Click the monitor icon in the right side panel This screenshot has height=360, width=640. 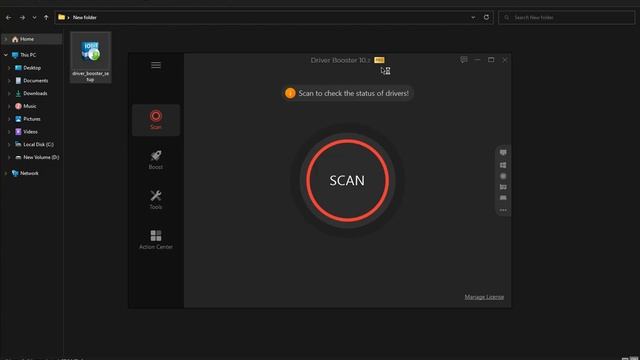tap(503, 152)
